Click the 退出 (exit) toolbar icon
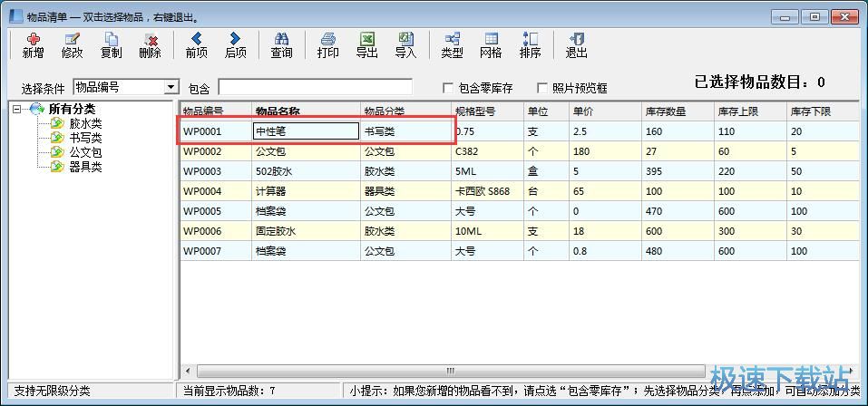This screenshot has width=868, height=406. (x=576, y=45)
